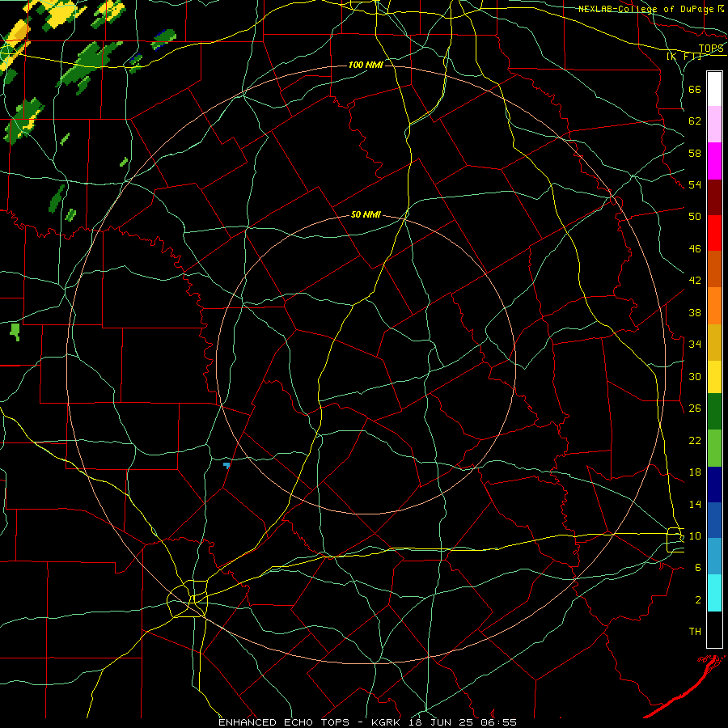Select the dark red legend swatch
The width and height of the screenshot is (728, 728).
[x=714, y=197]
